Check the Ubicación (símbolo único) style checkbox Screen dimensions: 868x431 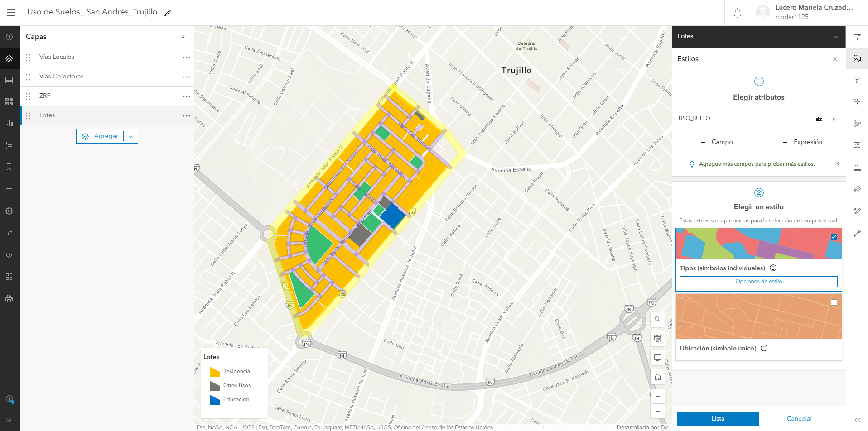[x=834, y=302]
